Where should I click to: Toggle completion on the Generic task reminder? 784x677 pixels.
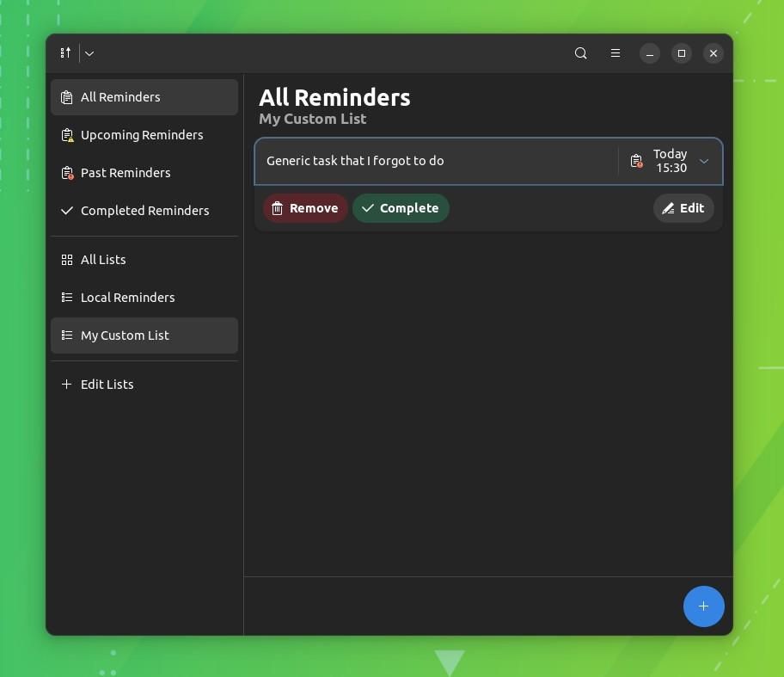tap(401, 207)
